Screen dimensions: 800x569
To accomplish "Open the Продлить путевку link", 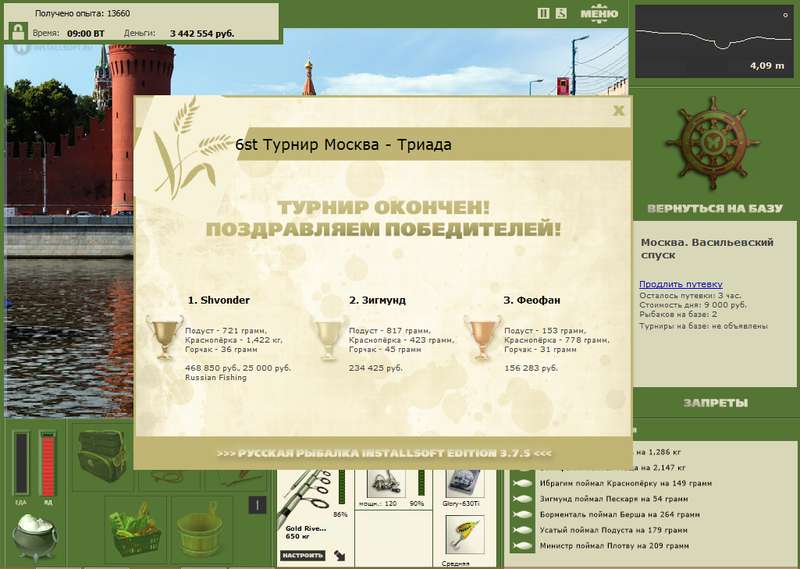I will pyautogui.click(x=681, y=284).
